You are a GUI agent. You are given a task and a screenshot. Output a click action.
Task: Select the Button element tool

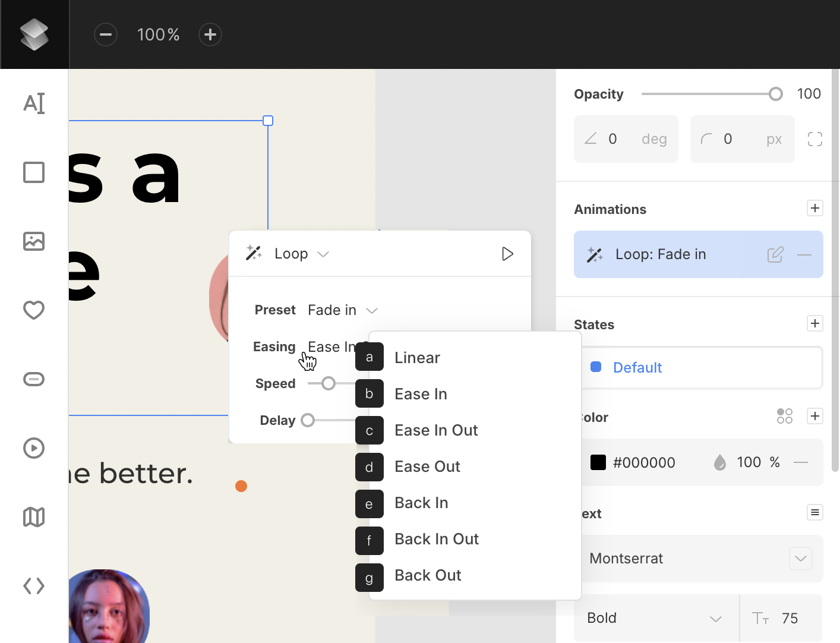[34, 379]
